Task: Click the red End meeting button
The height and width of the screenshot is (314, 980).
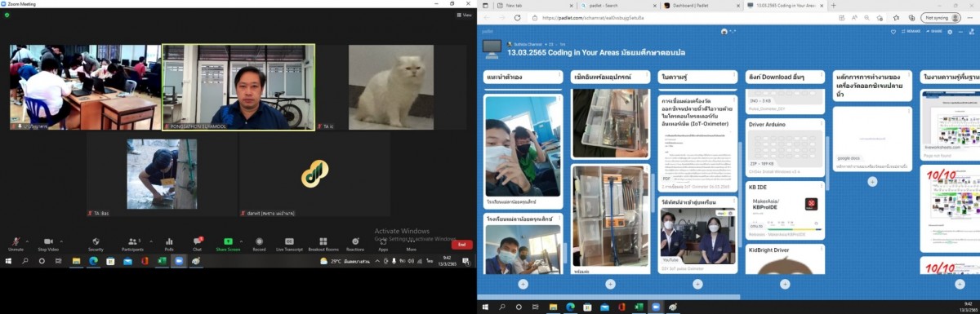Action: [461, 244]
